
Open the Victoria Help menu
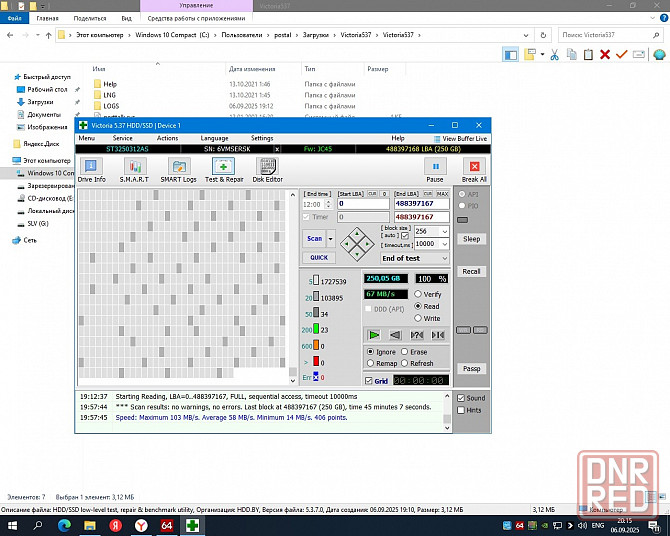tap(398, 138)
